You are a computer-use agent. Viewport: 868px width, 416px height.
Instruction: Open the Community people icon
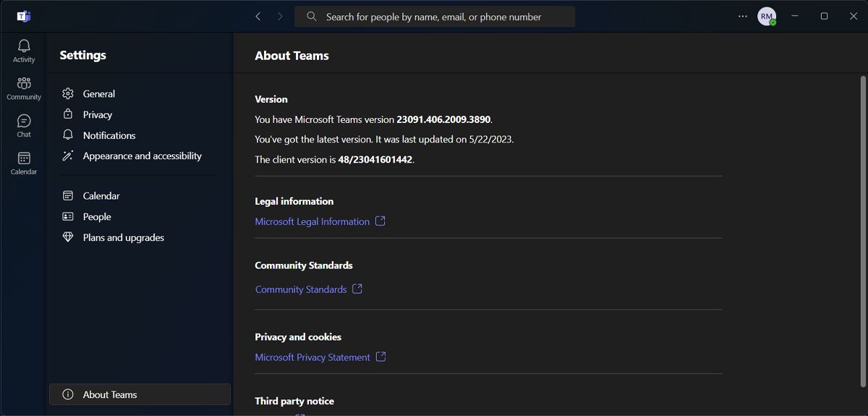coord(24,83)
